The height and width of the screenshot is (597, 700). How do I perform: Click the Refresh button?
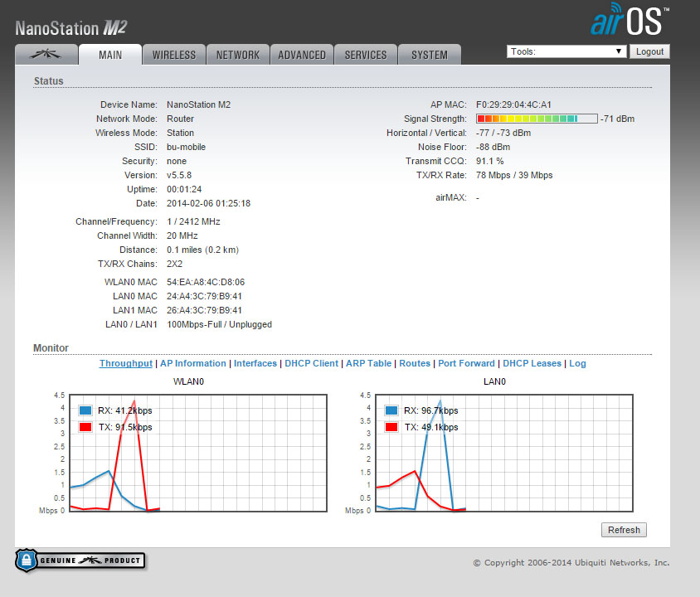point(624,530)
